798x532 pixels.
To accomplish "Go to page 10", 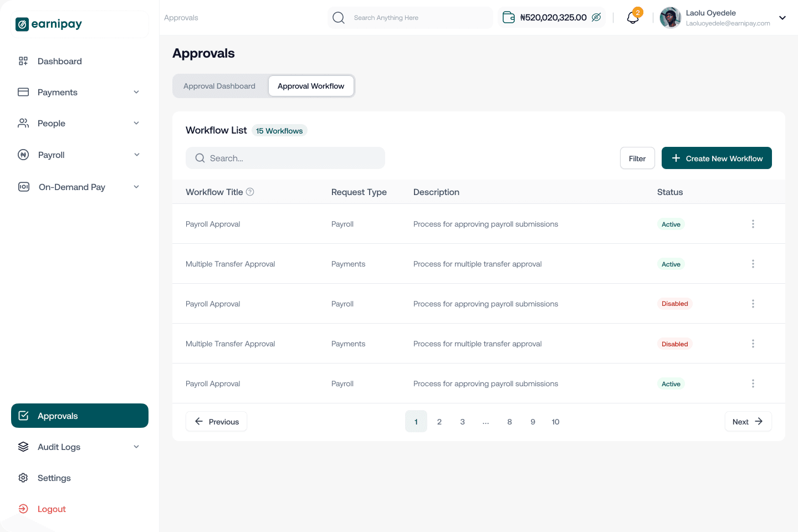I will tap(556, 421).
